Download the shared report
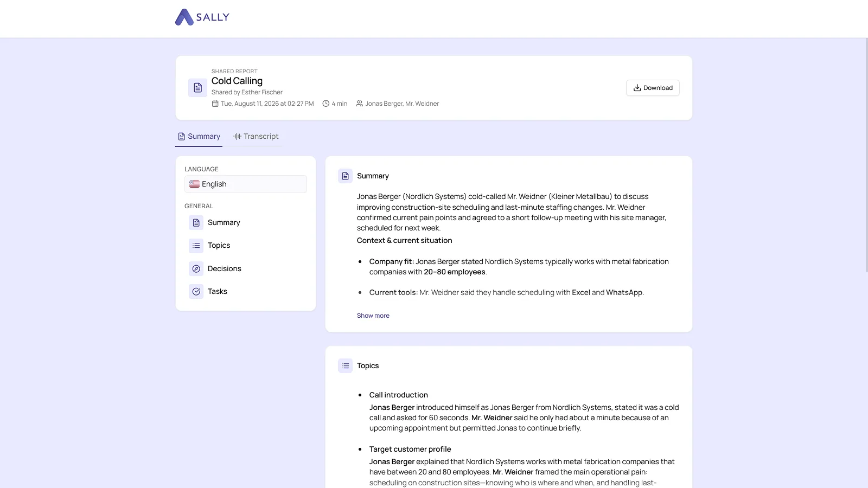Screen dimensions: 868x488 point(653,88)
